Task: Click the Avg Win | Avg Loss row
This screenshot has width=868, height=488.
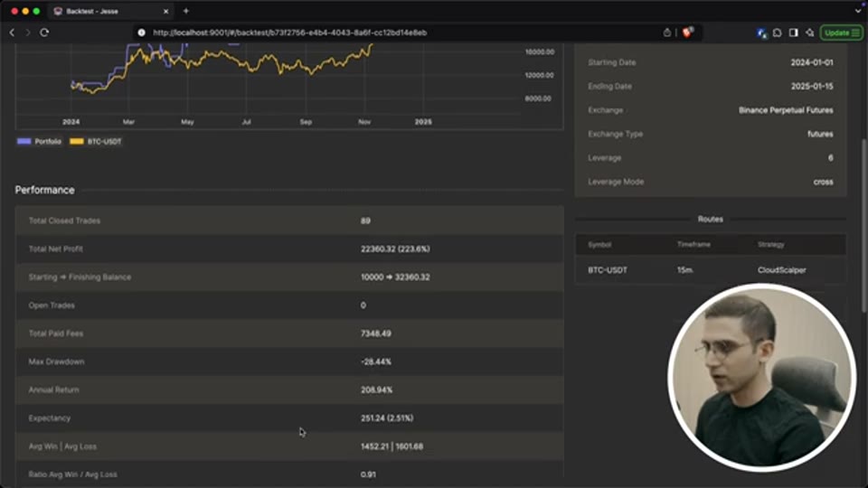Action: pos(289,446)
